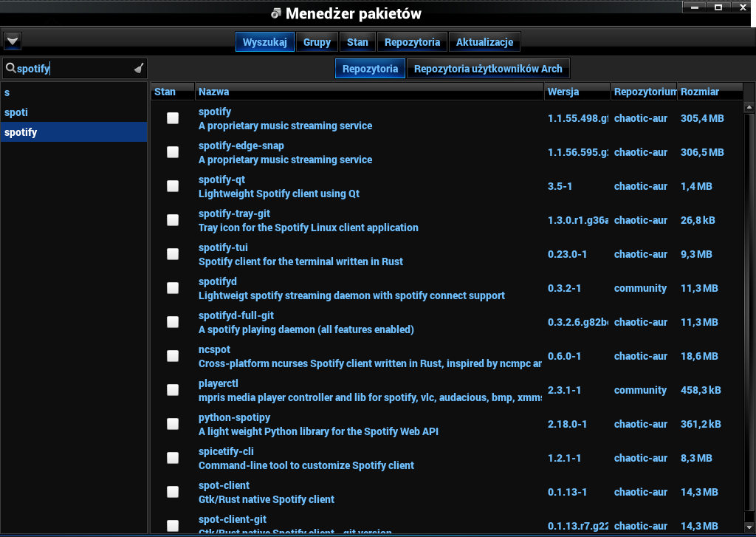
Task: Click 'community' repository cell for spotifyd
Action: tap(640, 288)
